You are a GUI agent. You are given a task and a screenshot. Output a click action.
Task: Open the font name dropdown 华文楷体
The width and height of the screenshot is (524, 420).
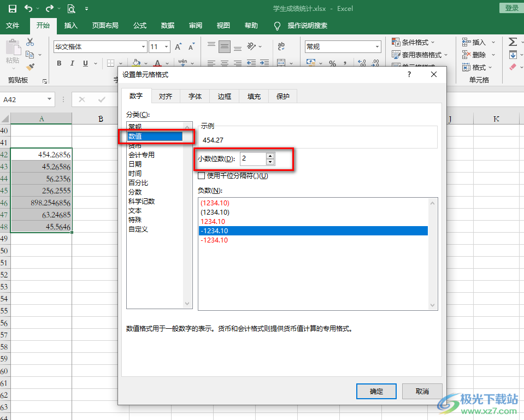tap(143, 47)
